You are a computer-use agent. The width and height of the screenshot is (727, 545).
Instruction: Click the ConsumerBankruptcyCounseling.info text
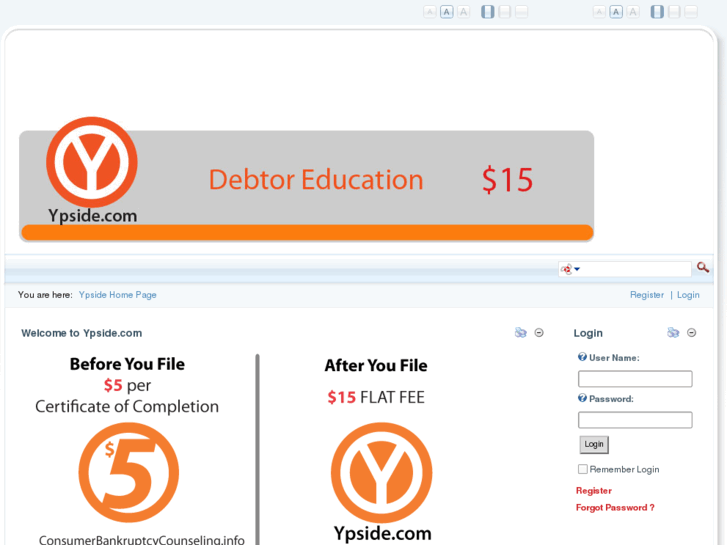pyautogui.click(x=142, y=539)
